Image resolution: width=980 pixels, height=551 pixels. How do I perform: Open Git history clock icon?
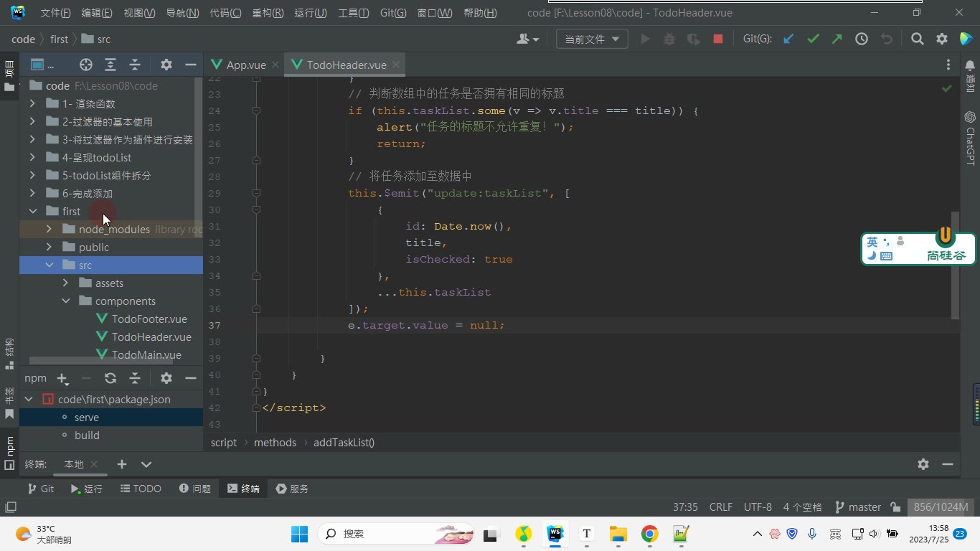coord(862,39)
